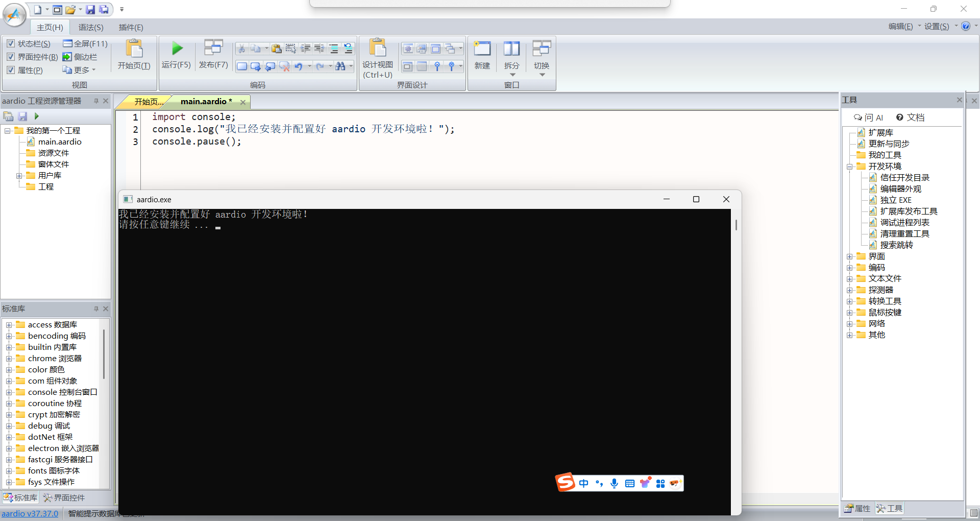Uncheck the 属性(P) checkbox
This screenshot has width=980, height=521.
pyautogui.click(x=11, y=70)
